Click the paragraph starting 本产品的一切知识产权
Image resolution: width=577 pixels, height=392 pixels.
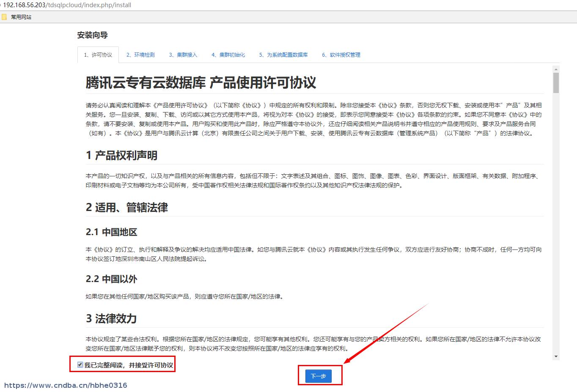(313, 181)
